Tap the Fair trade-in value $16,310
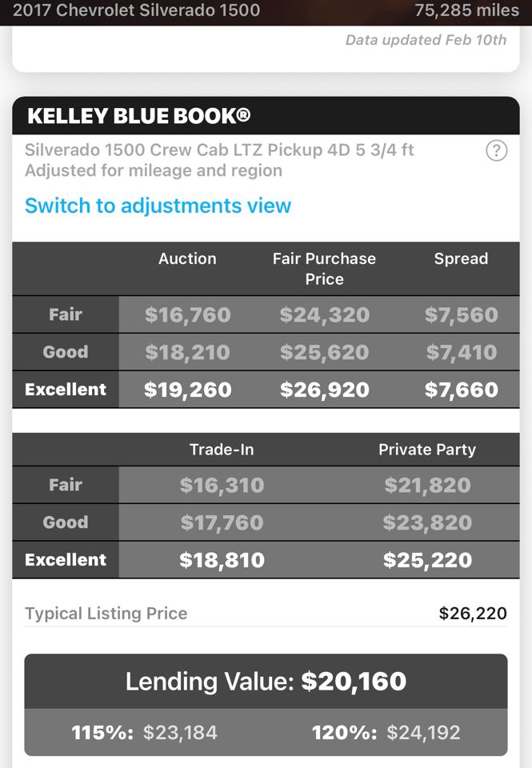Image resolution: width=532 pixels, height=768 pixels. (x=222, y=485)
